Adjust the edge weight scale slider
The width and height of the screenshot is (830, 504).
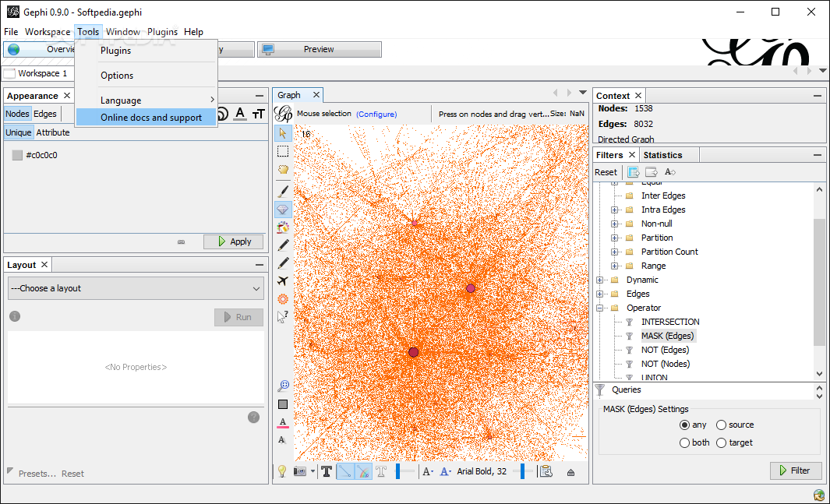(x=397, y=472)
